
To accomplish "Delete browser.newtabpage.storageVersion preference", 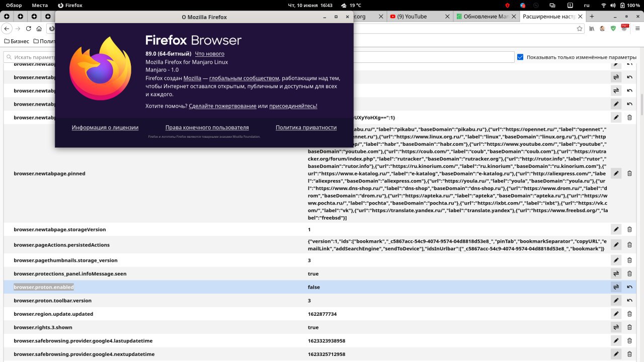I will coord(629,229).
